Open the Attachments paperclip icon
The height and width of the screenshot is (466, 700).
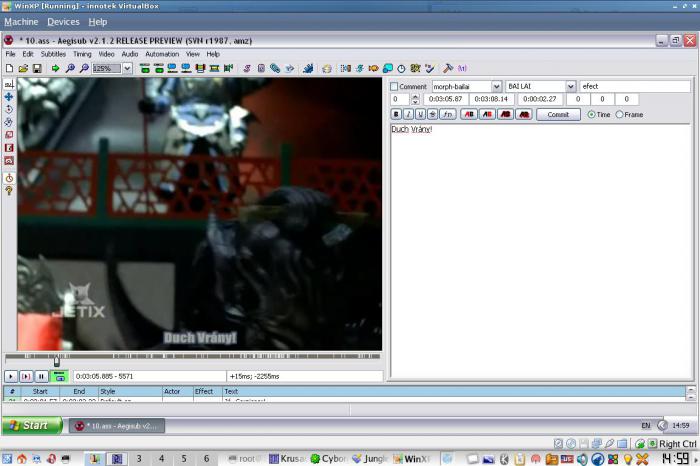[275, 68]
